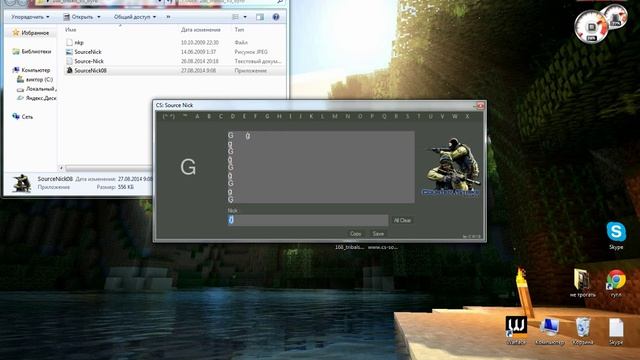640x360 pixels.
Task: Click the Save button
Action: click(x=378, y=233)
